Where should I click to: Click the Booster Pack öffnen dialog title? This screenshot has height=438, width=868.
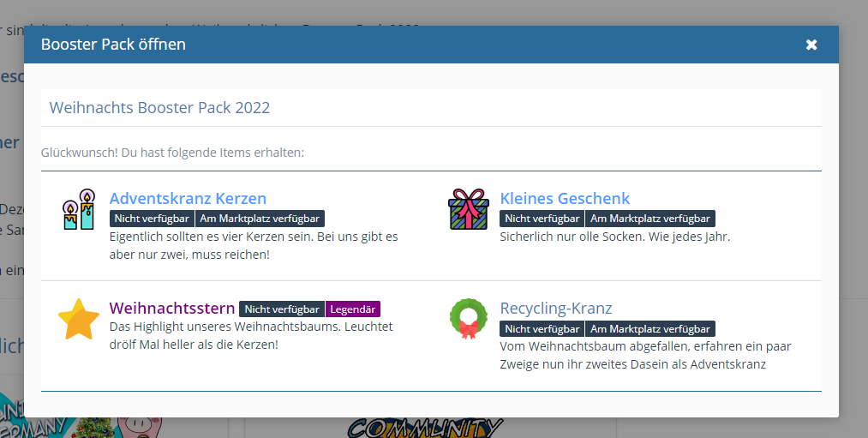(113, 45)
